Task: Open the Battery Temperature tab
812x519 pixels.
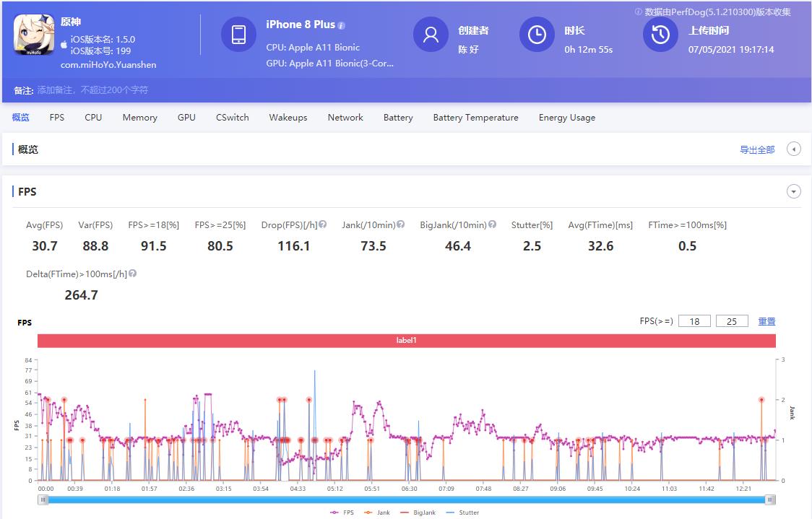Action: tap(475, 118)
